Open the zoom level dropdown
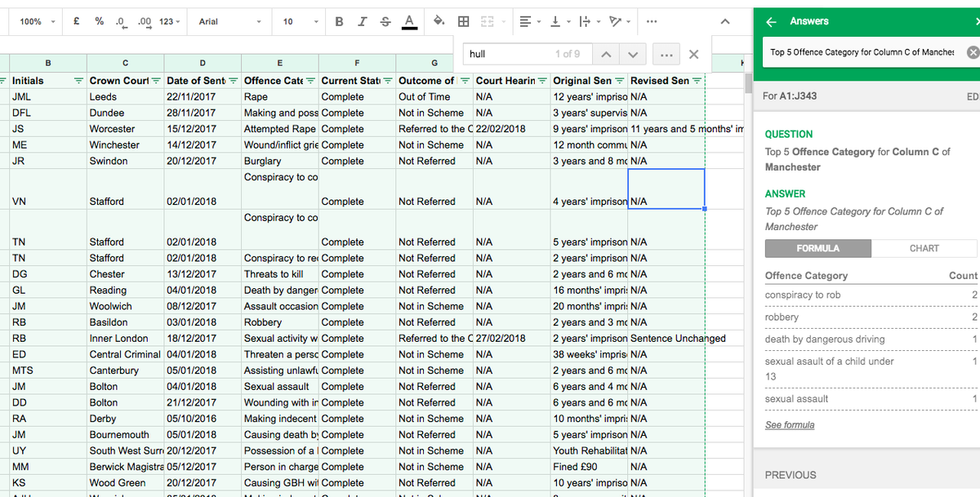This screenshot has height=497, width=980. (35, 22)
